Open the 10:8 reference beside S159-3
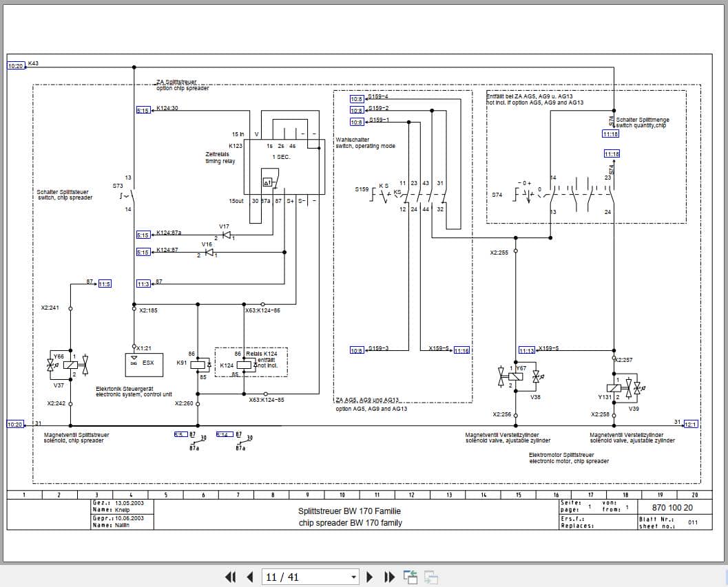Screen dimensions: 728x587 click(x=357, y=350)
